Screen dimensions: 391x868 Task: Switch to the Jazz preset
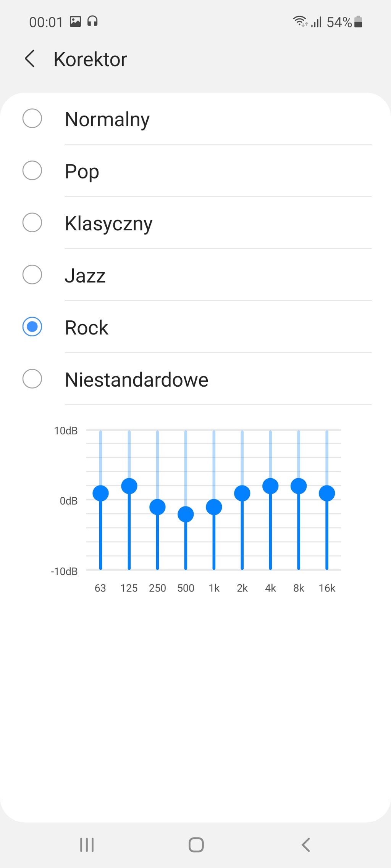point(32,275)
